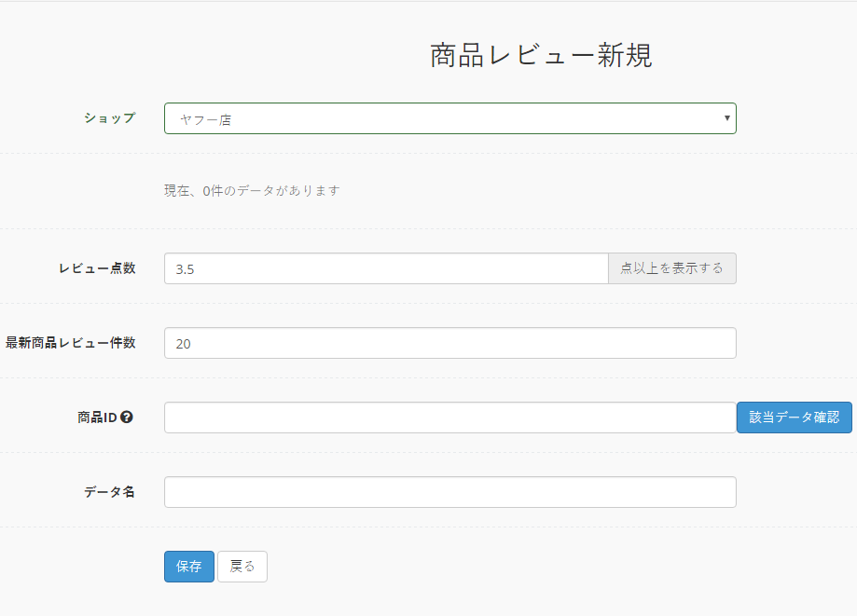Click the 最新商品レビュー件数 label text
The width and height of the screenshot is (857, 616).
tap(71, 343)
